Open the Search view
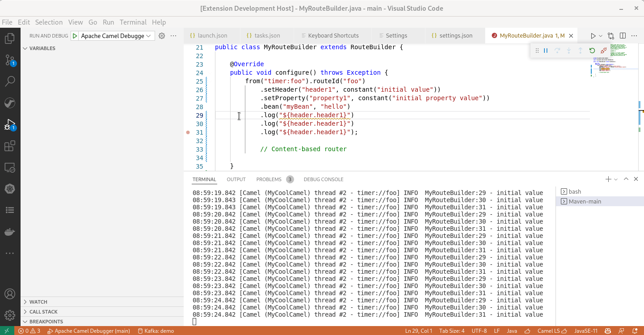Viewport: 644px width, 335px height. [x=10, y=81]
